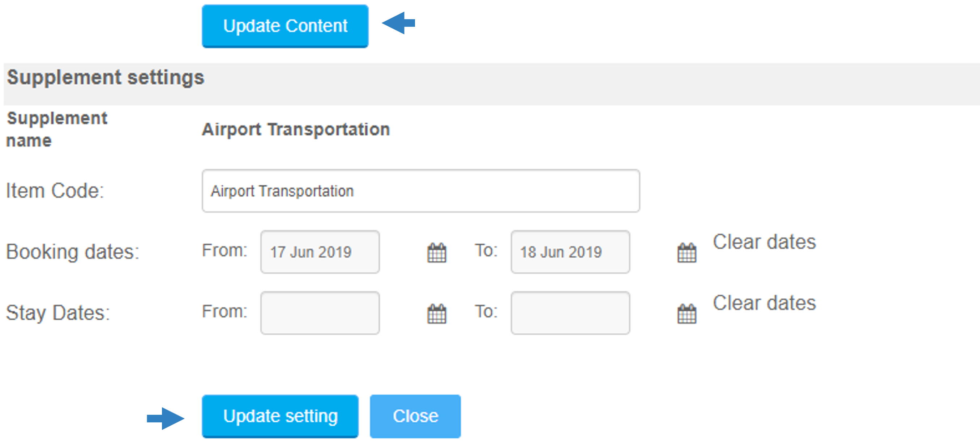Image resolution: width=980 pixels, height=447 pixels.
Task: Click the Update Content button
Action: pyautogui.click(x=285, y=26)
